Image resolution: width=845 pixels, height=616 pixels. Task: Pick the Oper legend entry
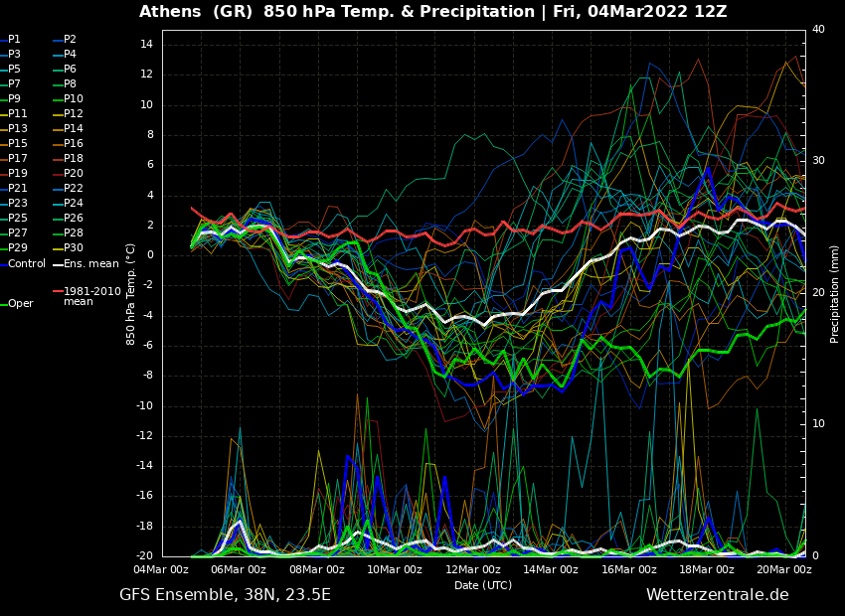click(21, 304)
